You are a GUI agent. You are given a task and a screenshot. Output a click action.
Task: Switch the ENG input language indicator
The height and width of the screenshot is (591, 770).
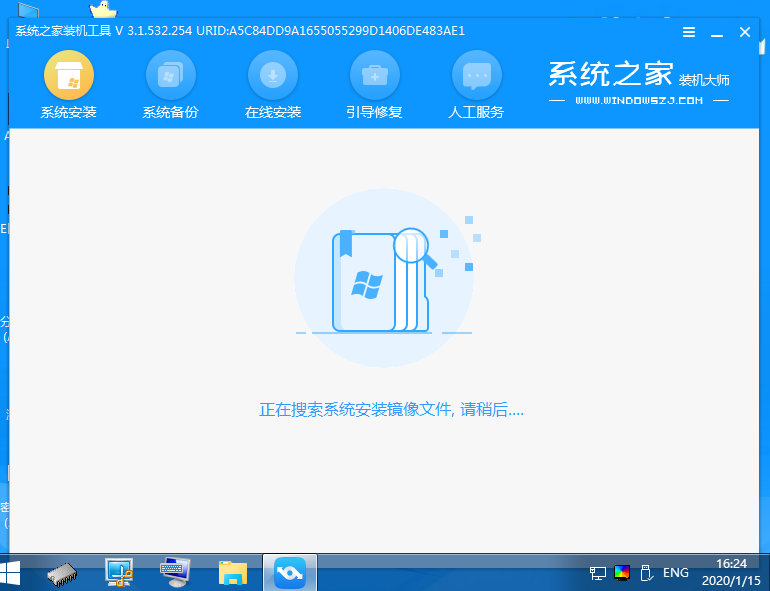(x=676, y=573)
